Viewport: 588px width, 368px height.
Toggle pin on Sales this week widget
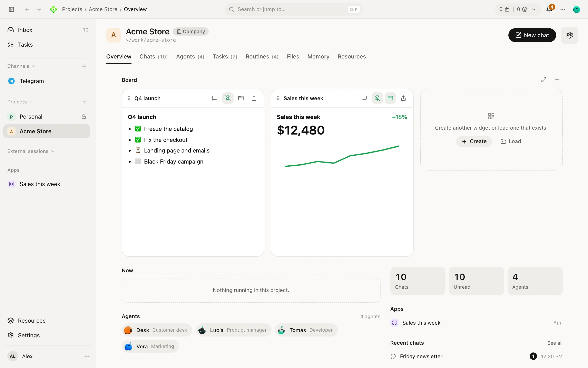click(377, 98)
